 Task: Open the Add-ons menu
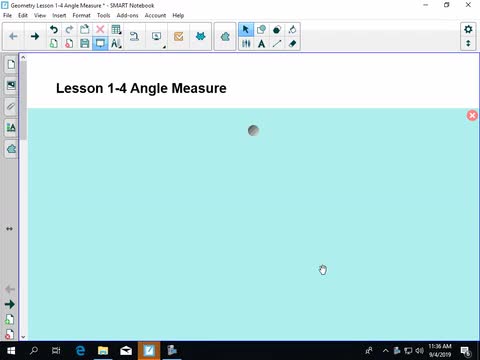(127, 15)
